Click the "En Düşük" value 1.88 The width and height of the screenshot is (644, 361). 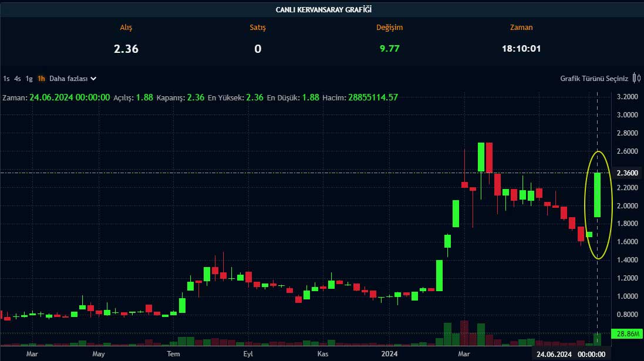pos(311,97)
